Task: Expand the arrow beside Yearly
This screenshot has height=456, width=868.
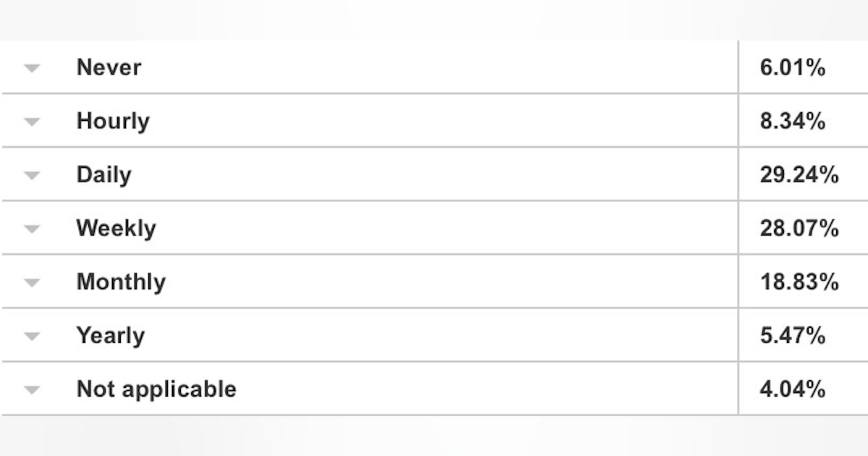Action: coord(31,337)
